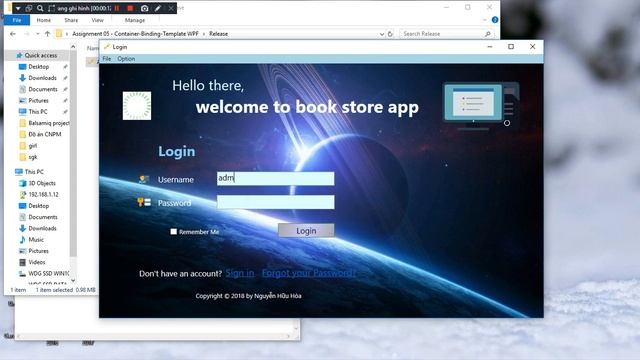
Task: Select 3D Objects in navigation pane
Action: click(x=42, y=183)
